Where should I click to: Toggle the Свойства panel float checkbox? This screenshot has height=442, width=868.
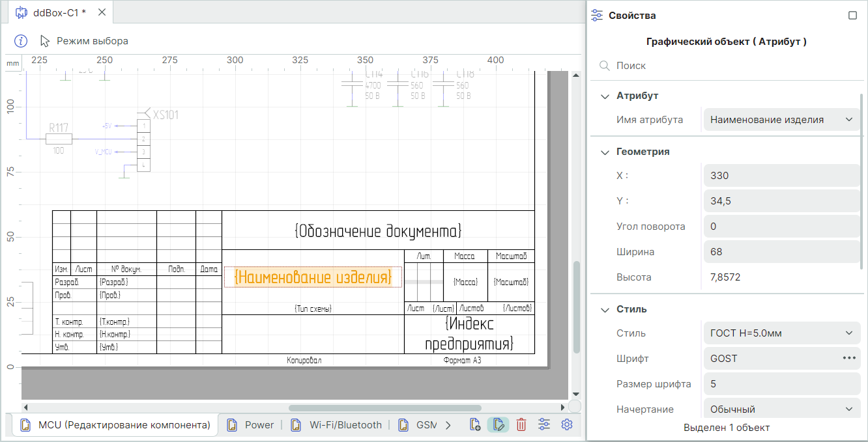[x=852, y=16]
